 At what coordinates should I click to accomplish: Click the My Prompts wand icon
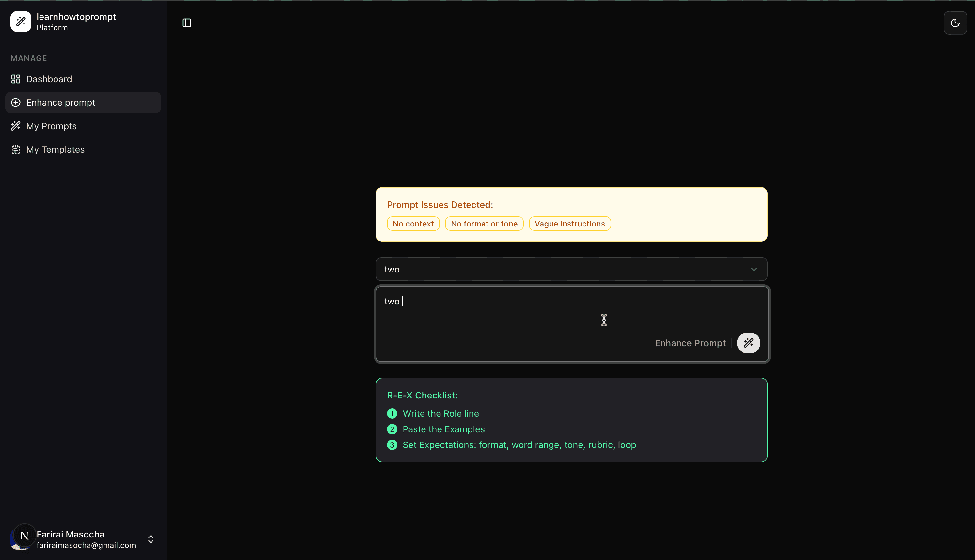click(x=16, y=126)
